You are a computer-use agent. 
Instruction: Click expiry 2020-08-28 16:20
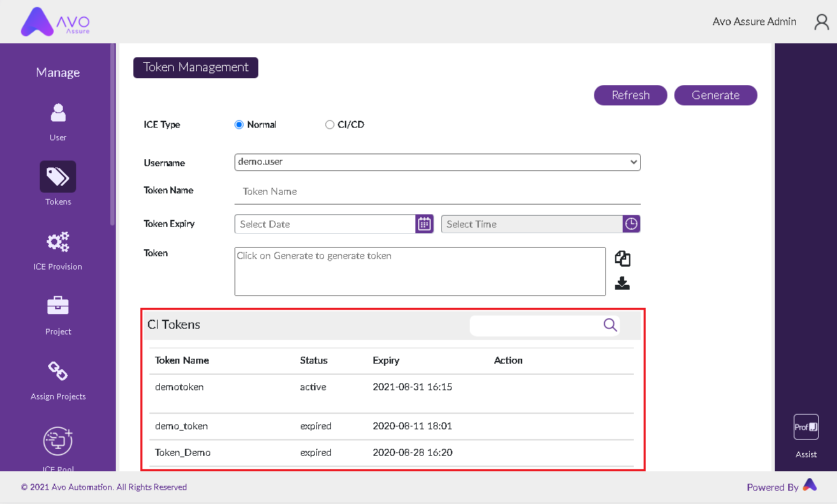(413, 453)
